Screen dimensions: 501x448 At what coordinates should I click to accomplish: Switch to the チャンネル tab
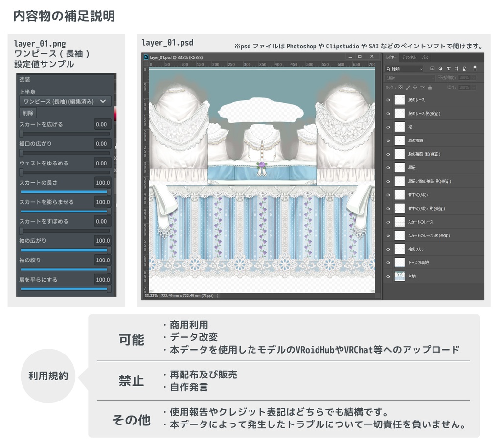coord(409,58)
